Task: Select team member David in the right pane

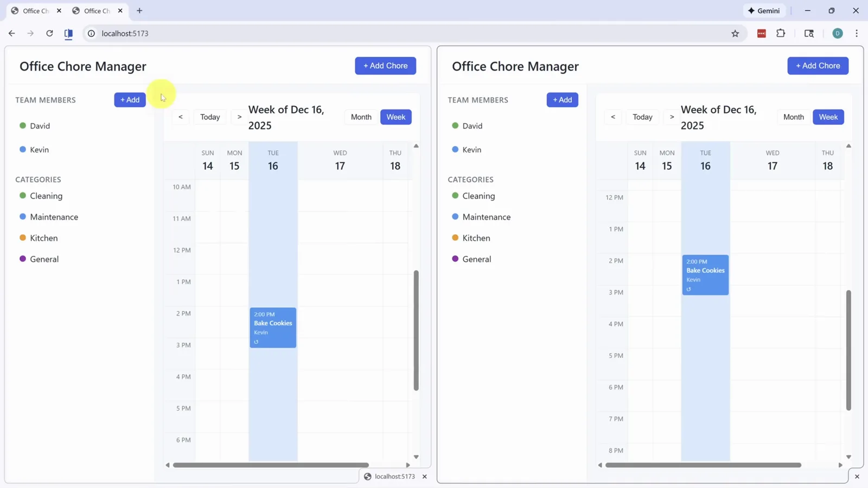Action: pos(472,126)
